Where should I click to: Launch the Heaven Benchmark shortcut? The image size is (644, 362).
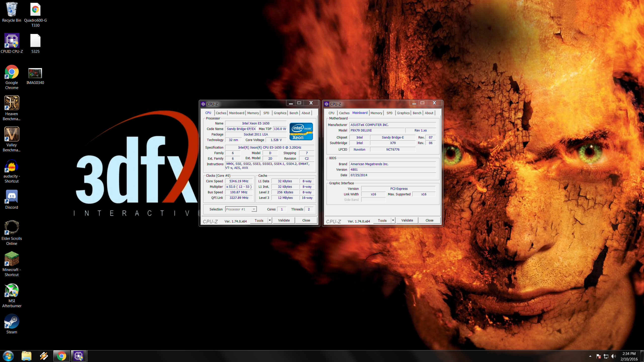(x=12, y=108)
